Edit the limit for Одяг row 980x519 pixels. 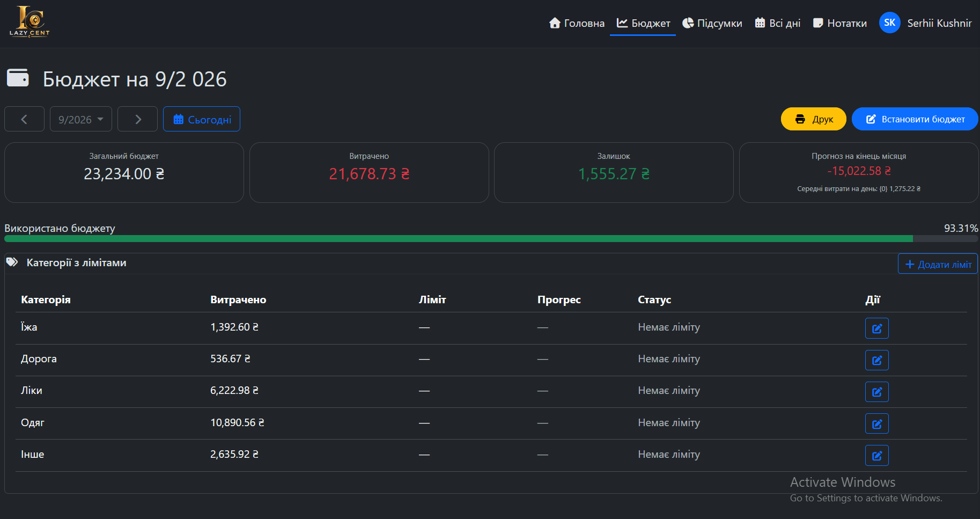point(876,423)
